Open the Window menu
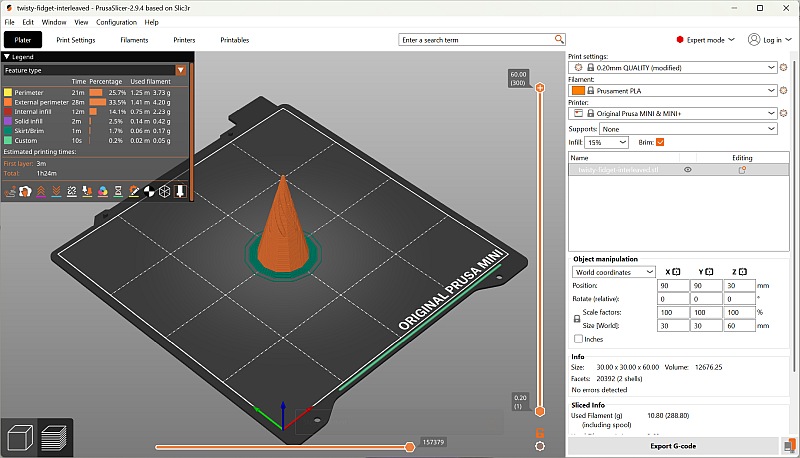Screen dimensions: 800x458 click(54, 22)
